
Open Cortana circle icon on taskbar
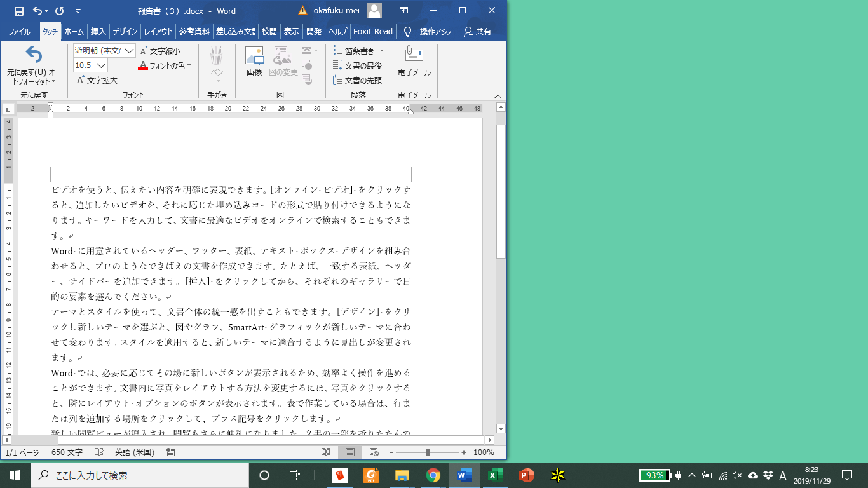pyautogui.click(x=264, y=475)
